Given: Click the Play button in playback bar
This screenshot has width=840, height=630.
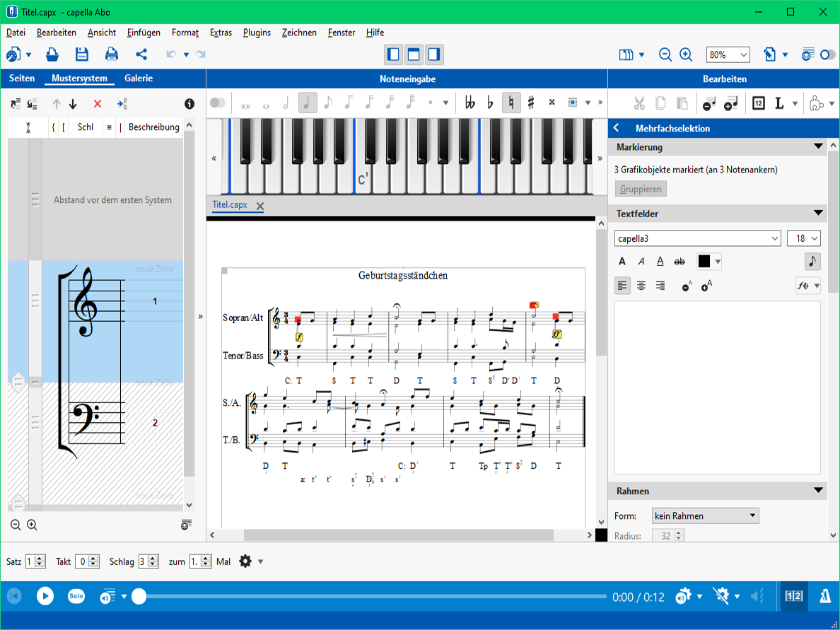Looking at the screenshot, I should pos(45,596).
